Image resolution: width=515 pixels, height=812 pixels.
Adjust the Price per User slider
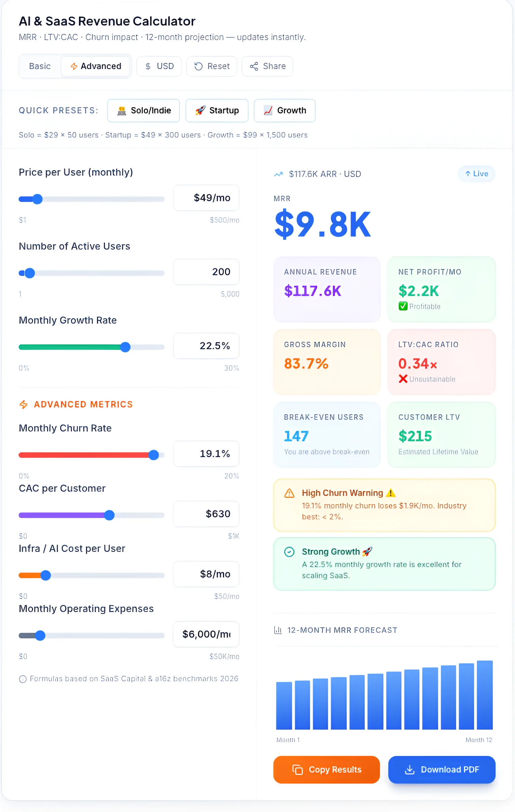click(x=91, y=199)
